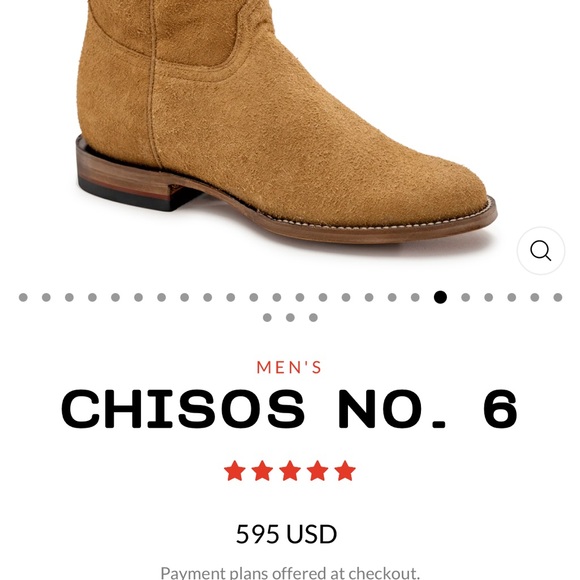
Task: Open the MEN'S category link
Action: tap(289, 367)
